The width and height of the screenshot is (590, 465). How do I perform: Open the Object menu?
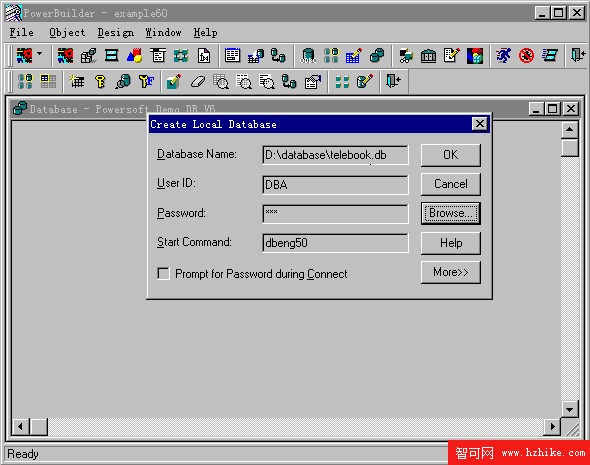pos(67,33)
